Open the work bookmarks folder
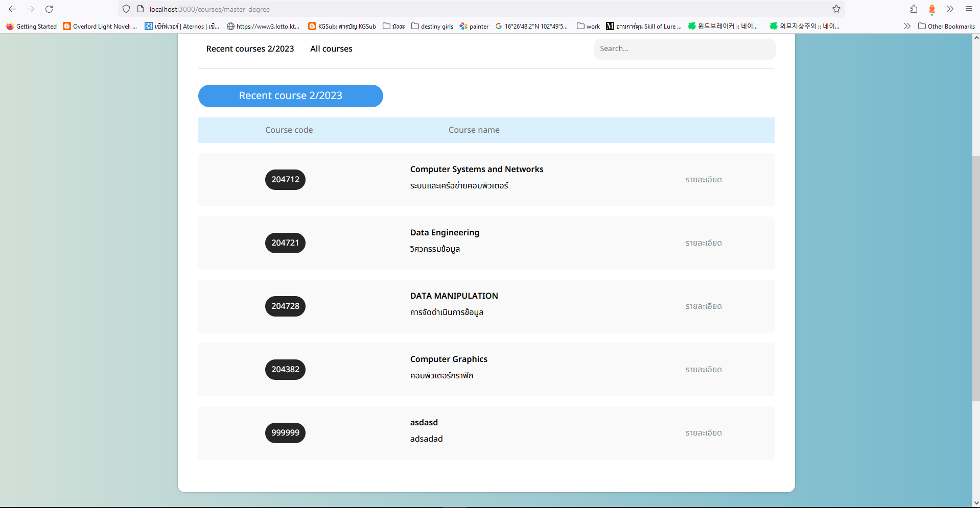The width and height of the screenshot is (980, 508). coord(588,26)
